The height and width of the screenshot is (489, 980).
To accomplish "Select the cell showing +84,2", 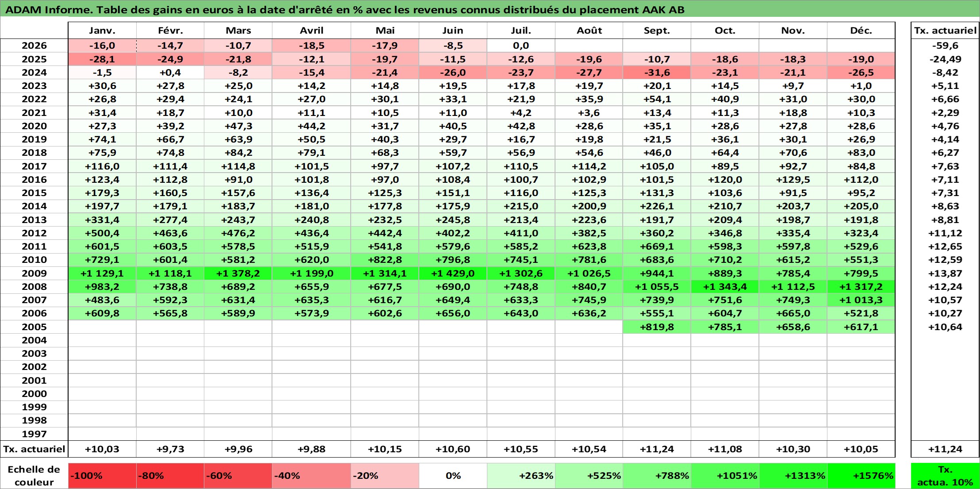I will coord(238,153).
